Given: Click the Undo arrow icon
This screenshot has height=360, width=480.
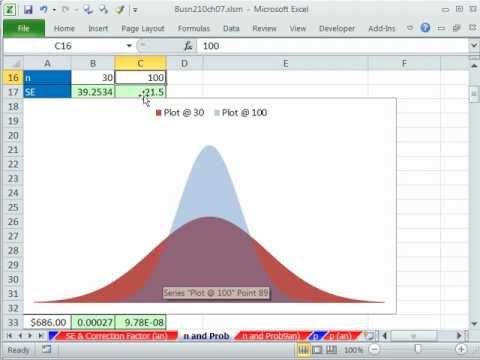Looking at the screenshot, I should tap(44, 10).
